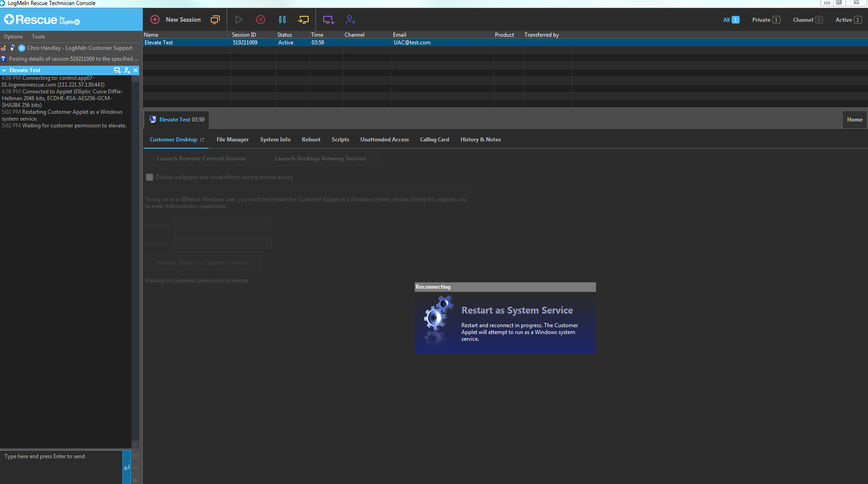Image resolution: width=868 pixels, height=484 pixels.
Task: Switch to the System Info tab
Action: pyautogui.click(x=275, y=140)
